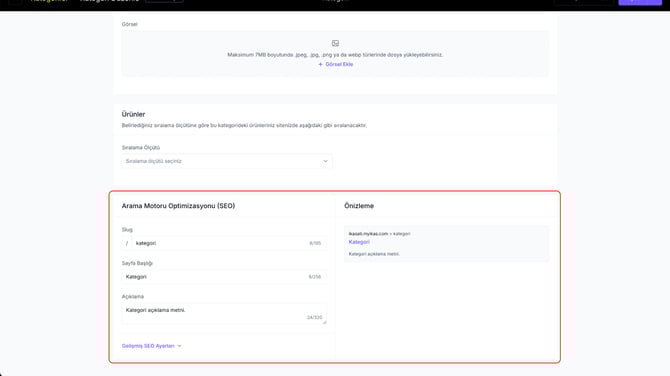Click inside the Görsel upload dropzone
The height and width of the screenshot is (376, 670).
(x=335, y=53)
